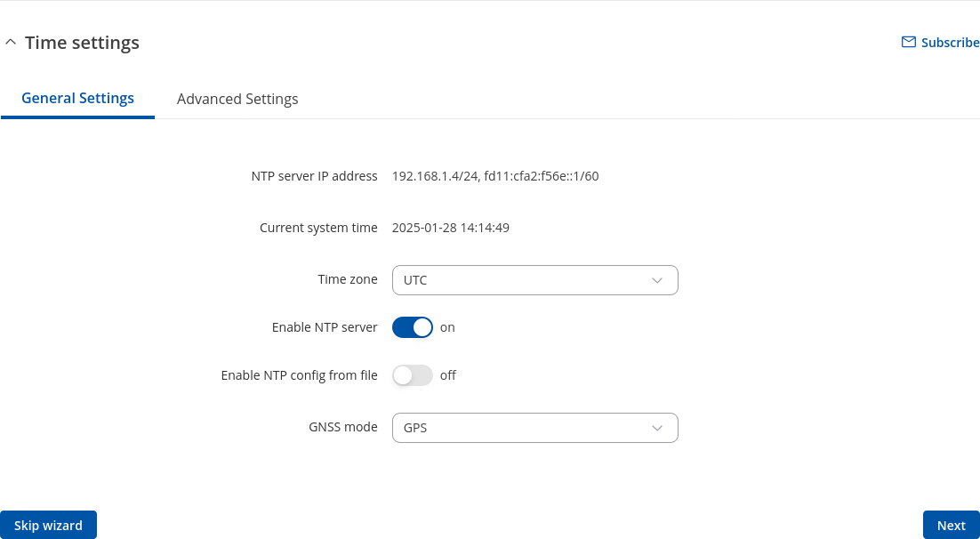Switch to the General Settings tab

(x=77, y=98)
